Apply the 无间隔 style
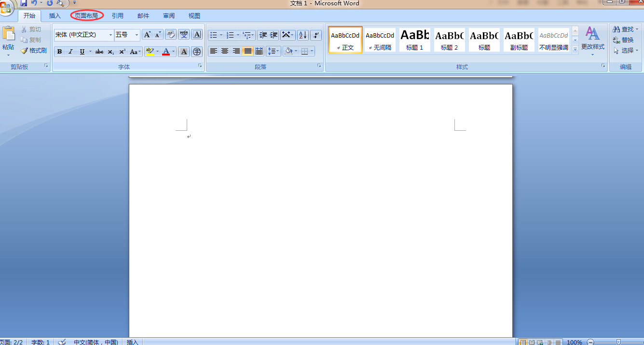 pyautogui.click(x=380, y=40)
